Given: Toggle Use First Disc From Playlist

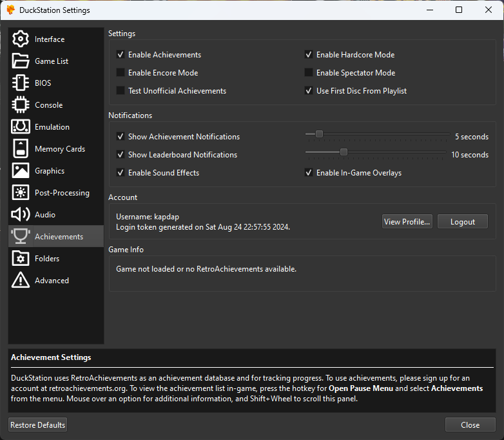Looking at the screenshot, I should click(309, 91).
